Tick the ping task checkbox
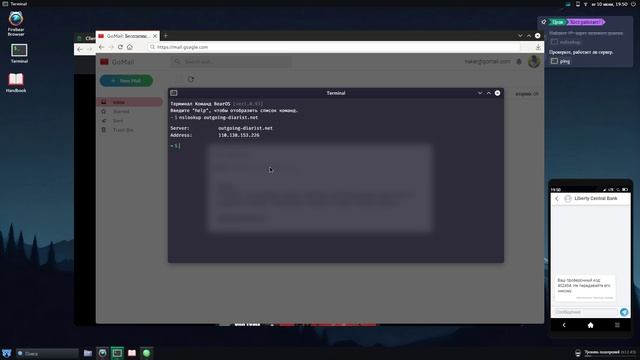The image size is (640, 360). pos(554,61)
